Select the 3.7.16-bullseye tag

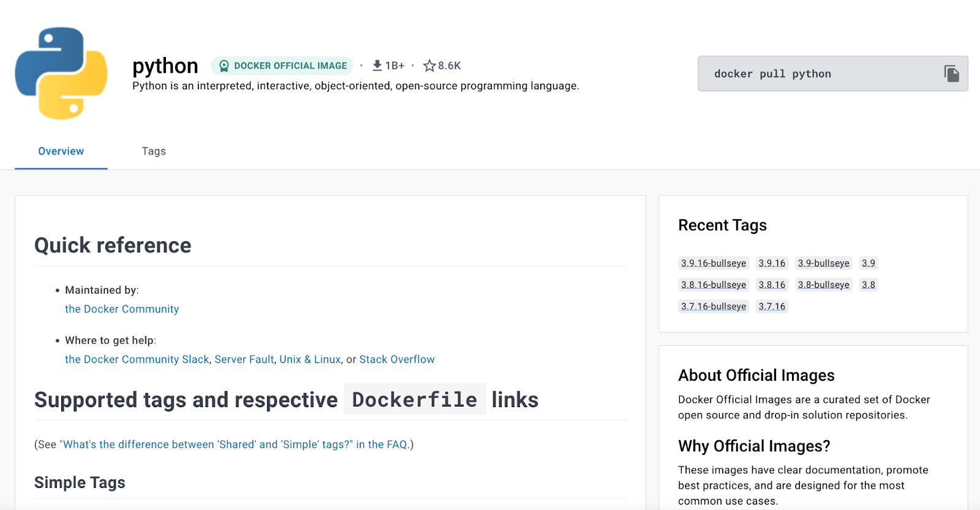(714, 306)
